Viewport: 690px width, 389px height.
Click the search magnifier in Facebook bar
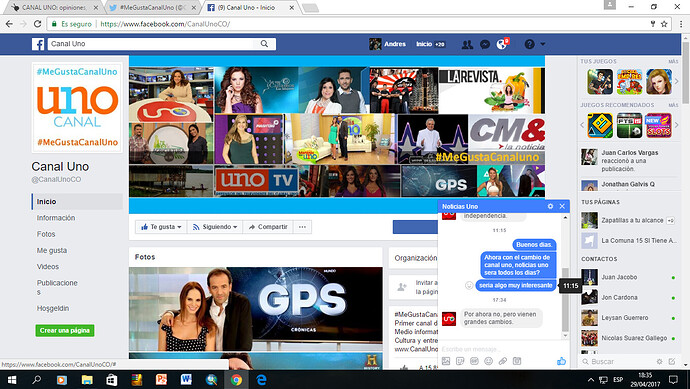(264, 44)
